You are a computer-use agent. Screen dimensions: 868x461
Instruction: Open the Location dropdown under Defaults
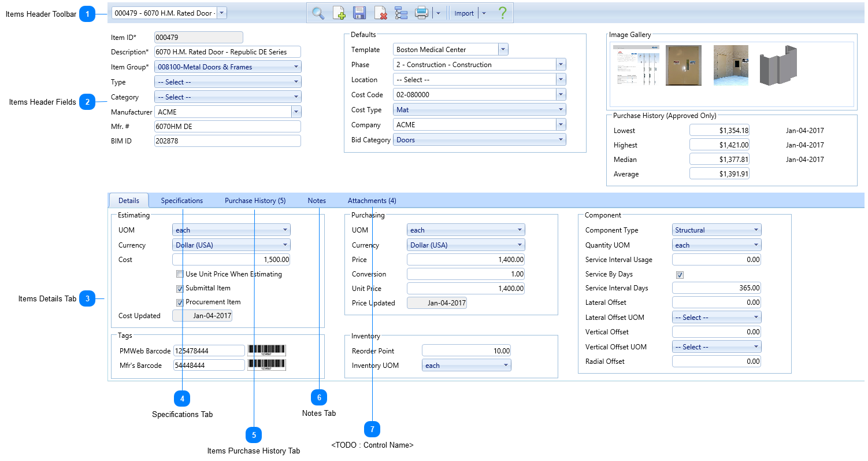561,80
